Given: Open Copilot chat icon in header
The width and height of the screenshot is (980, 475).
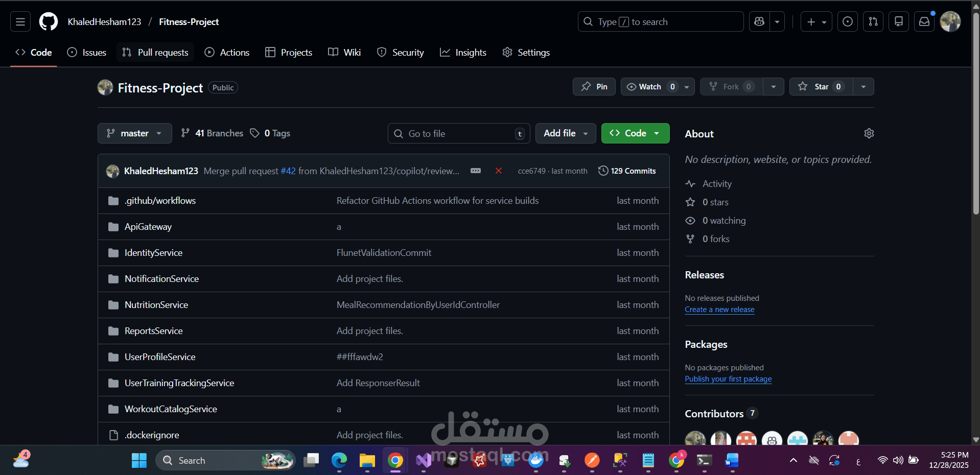Looking at the screenshot, I should pos(759,21).
